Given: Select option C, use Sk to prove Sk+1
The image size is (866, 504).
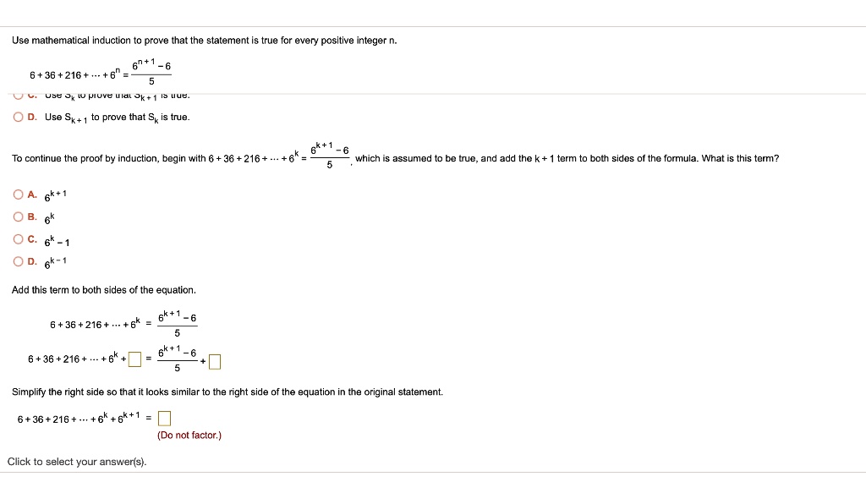Looking at the screenshot, I should 18,94.
